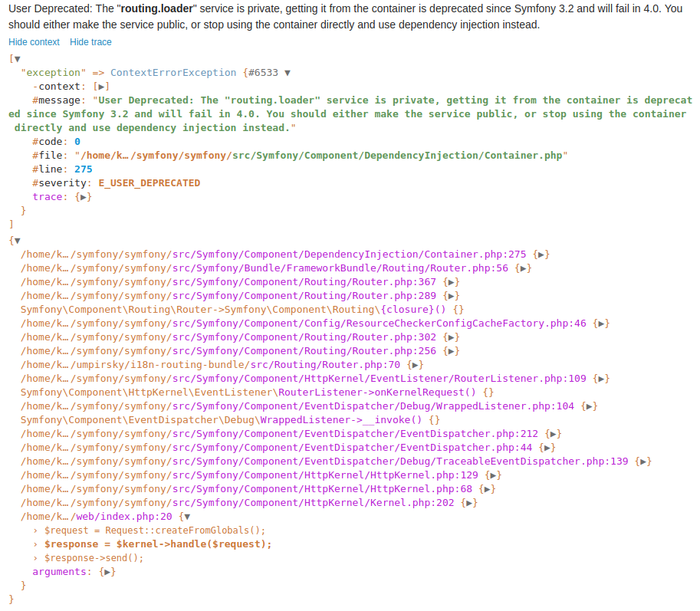Expand ResourceCheckerConfigCacheFactory.php:46 frame
700x611 pixels.
(601, 324)
